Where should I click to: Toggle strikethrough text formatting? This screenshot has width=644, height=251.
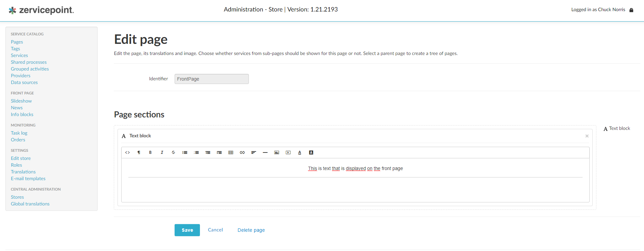click(173, 152)
